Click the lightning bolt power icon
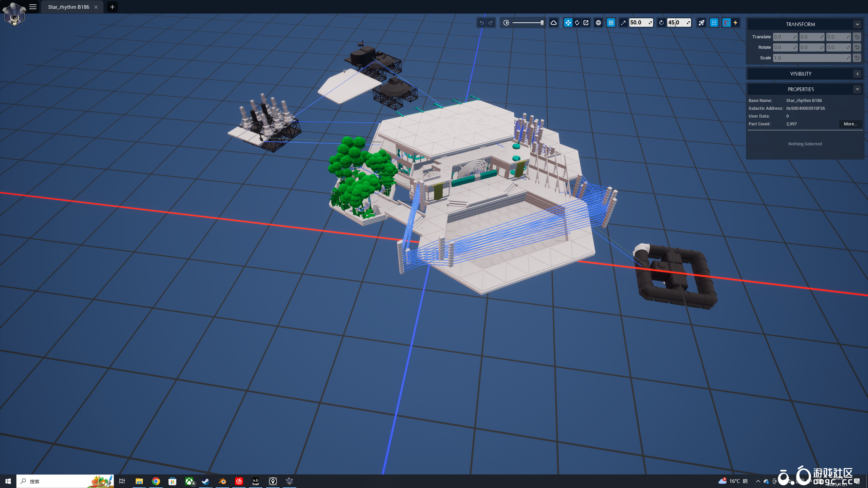 coord(735,23)
